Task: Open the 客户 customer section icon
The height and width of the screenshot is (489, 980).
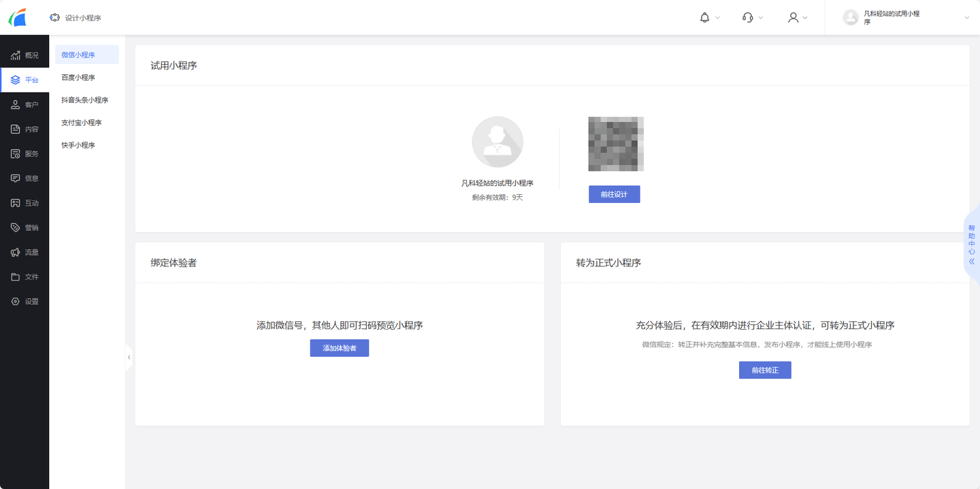Action: pyautogui.click(x=16, y=105)
